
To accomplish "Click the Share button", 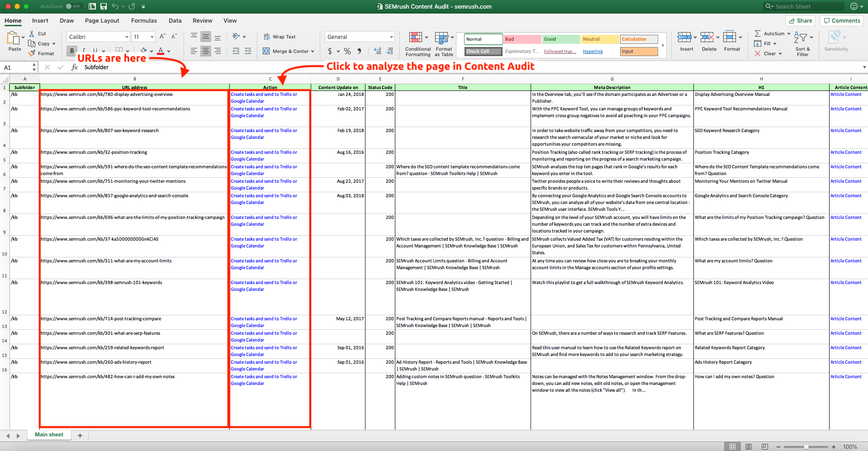I will tap(800, 20).
